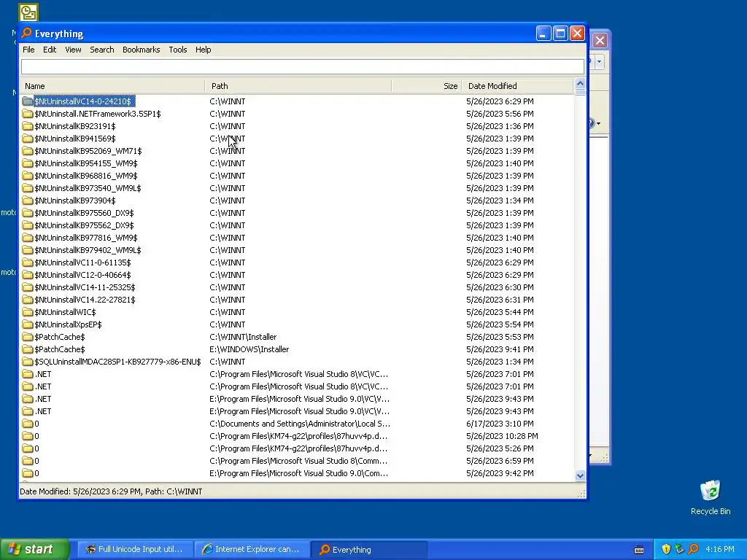This screenshot has width=747, height=560.
Task: Click the keyboard icon in taskbar
Action: pyautogui.click(x=639, y=550)
